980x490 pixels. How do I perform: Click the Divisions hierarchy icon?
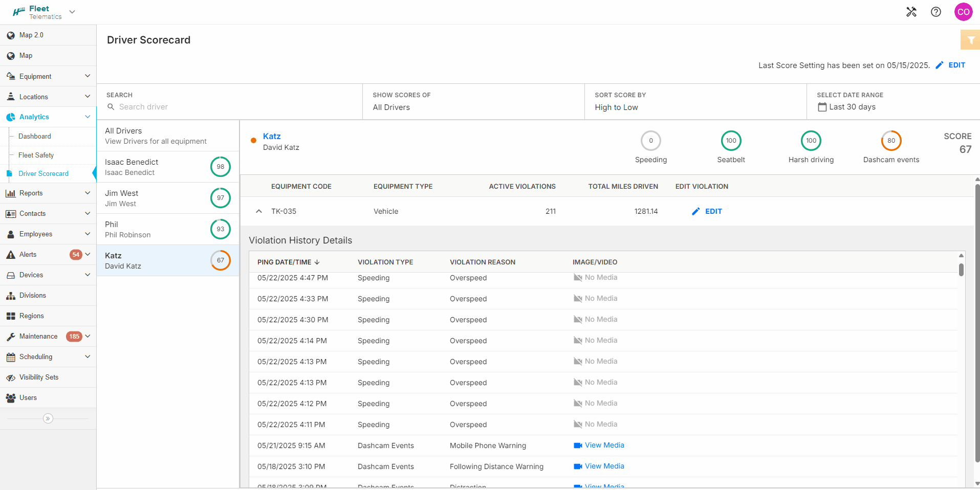click(11, 296)
